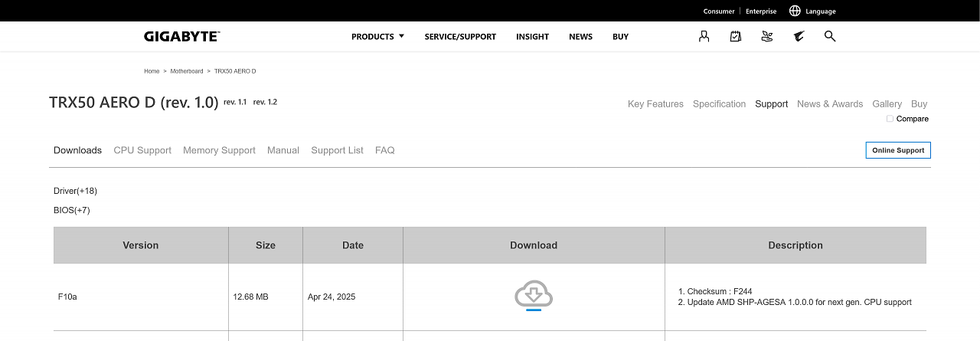This screenshot has width=980, height=341.
Task: Open BUY menu item
Action: click(620, 36)
